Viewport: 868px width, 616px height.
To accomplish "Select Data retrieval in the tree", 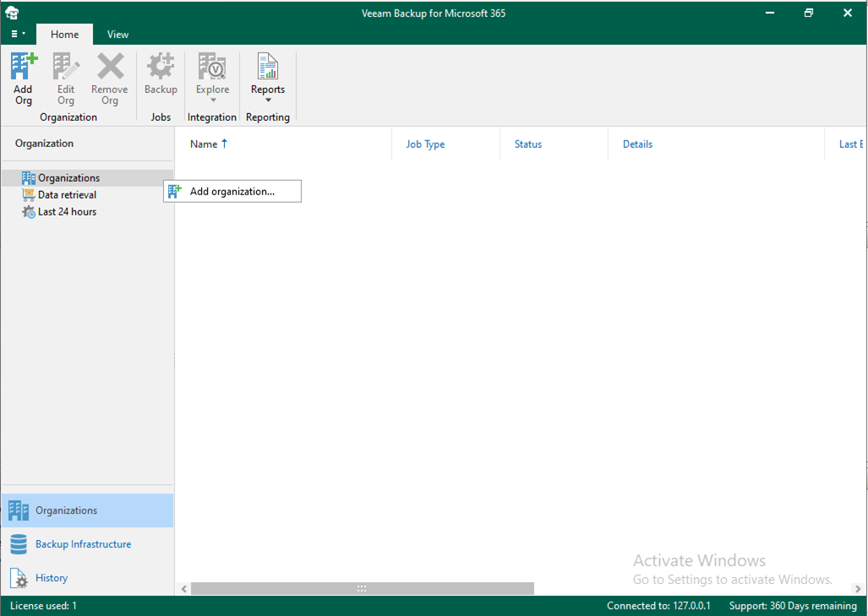I will tap(67, 195).
